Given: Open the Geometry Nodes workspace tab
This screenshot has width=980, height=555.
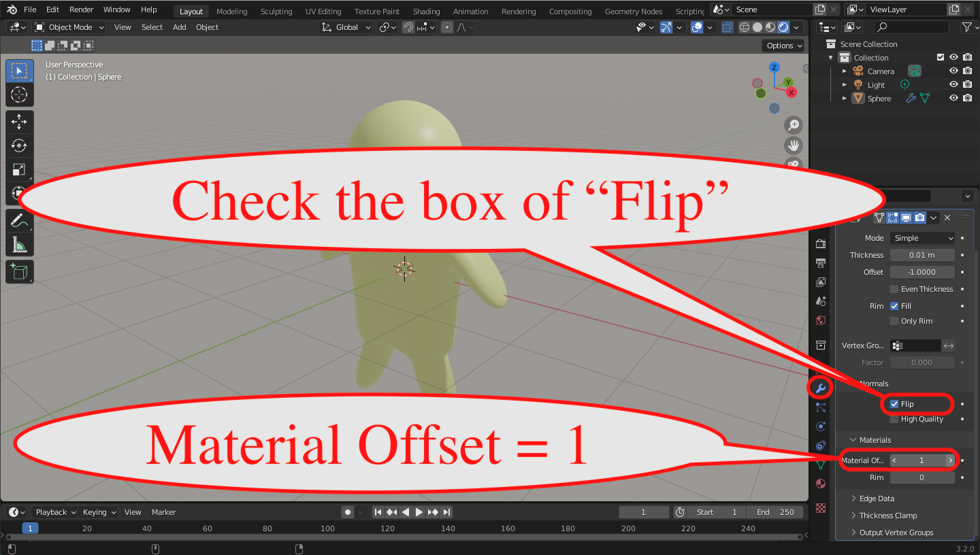Looking at the screenshot, I should tap(634, 11).
